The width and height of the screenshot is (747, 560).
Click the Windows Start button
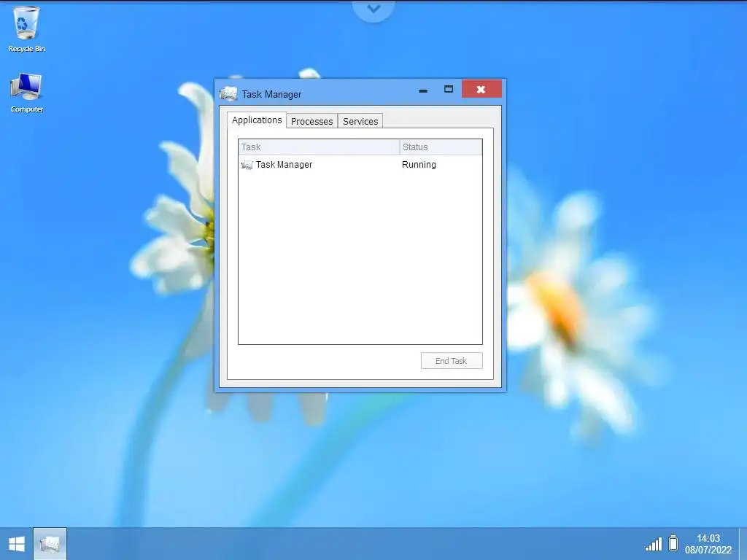click(17, 544)
